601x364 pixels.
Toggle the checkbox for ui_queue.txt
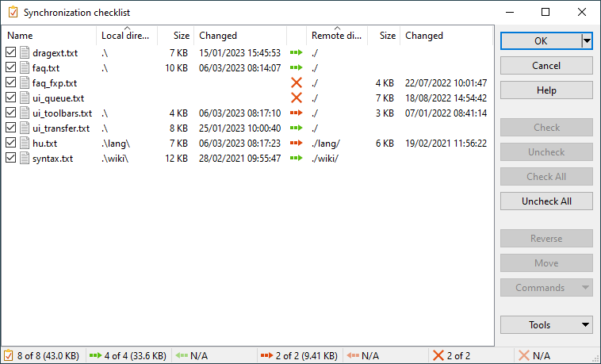10,98
